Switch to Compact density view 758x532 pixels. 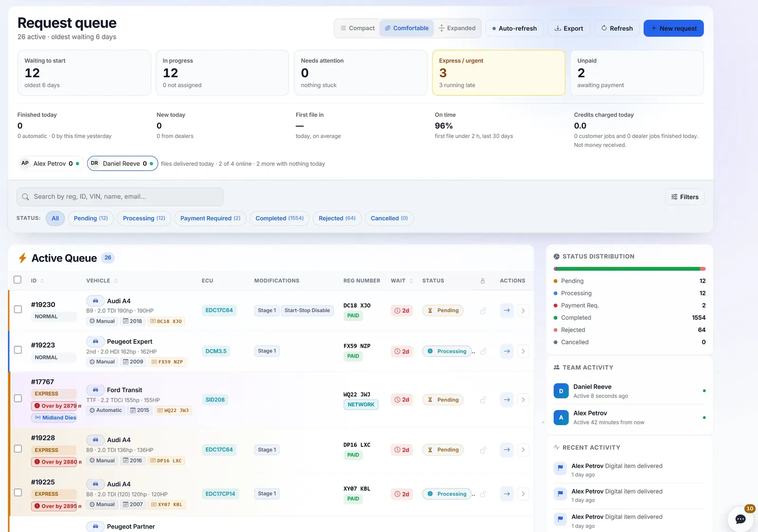point(358,28)
